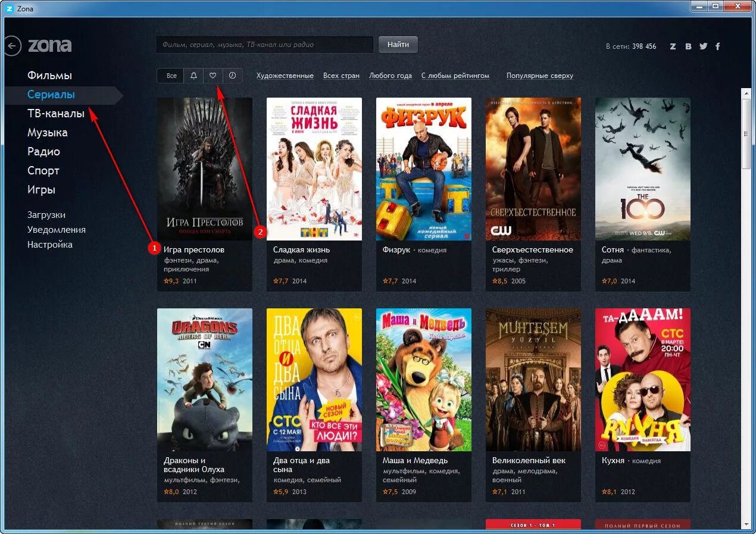Select the 'Все' filter
The image size is (756, 534).
[171, 76]
